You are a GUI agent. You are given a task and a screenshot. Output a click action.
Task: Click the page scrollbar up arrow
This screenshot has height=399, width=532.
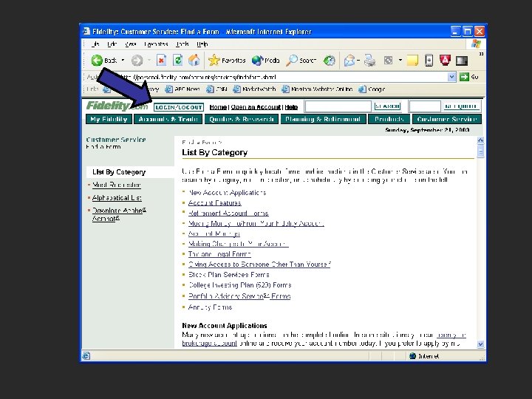point(480,140)
